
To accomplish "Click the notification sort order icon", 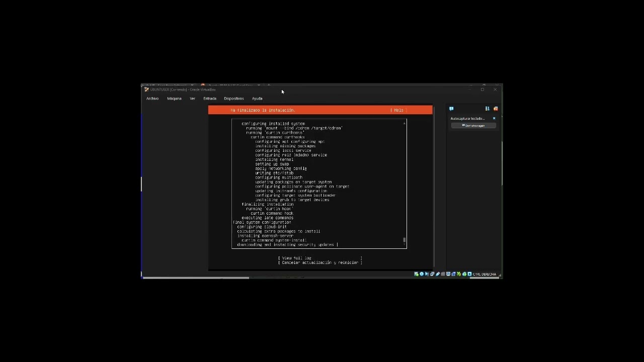I will pyautogui.click(x=487, y=109).
